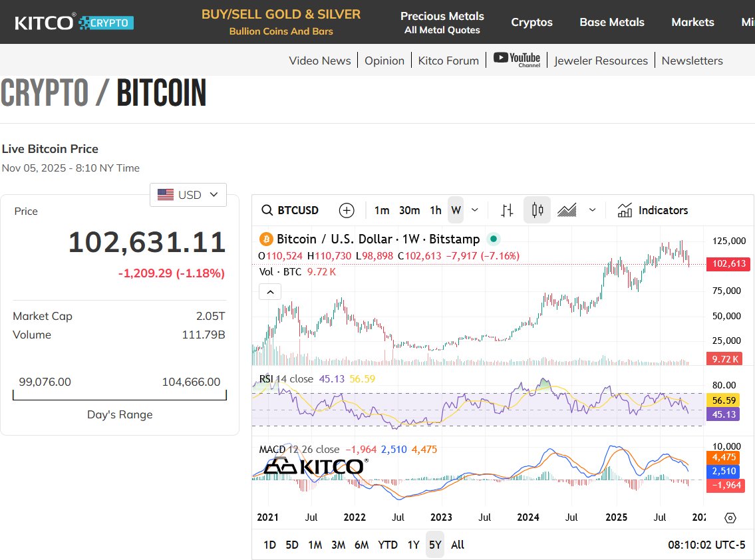Click the price value 102,631.11

click(x=147, y=241)
